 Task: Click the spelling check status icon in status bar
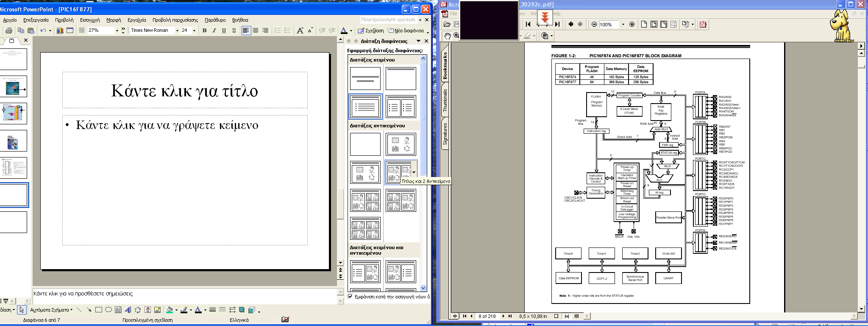pos(285,320)
